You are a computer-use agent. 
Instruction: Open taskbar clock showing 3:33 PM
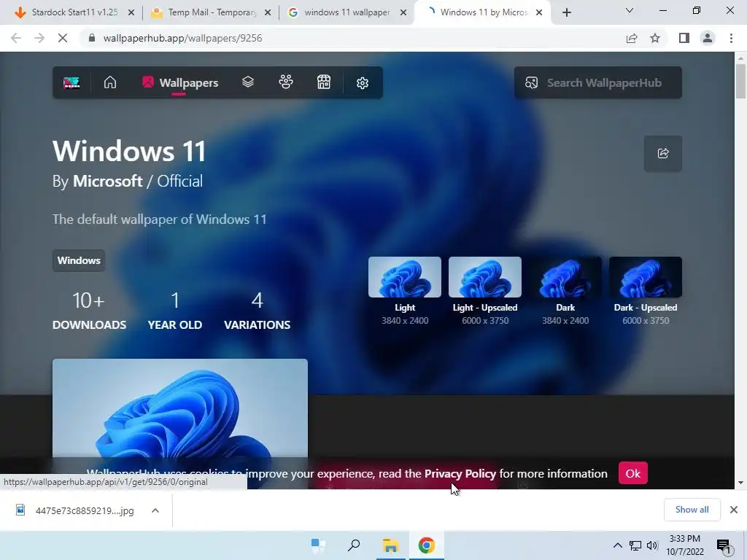(684, 545)
